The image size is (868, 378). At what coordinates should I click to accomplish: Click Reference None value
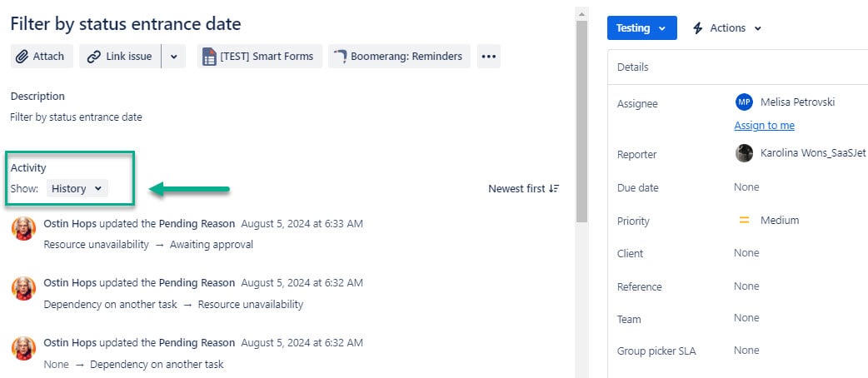coord(746,286)
